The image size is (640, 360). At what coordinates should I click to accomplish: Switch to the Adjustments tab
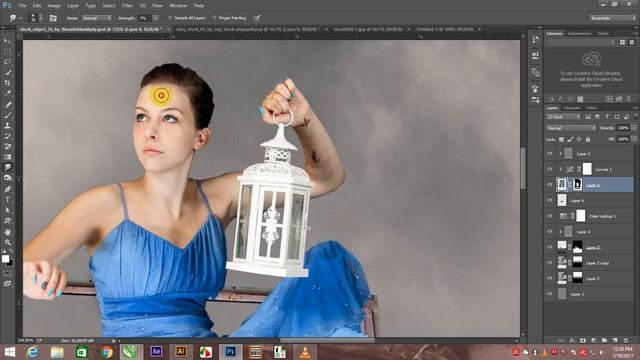[x=580, y=33]
